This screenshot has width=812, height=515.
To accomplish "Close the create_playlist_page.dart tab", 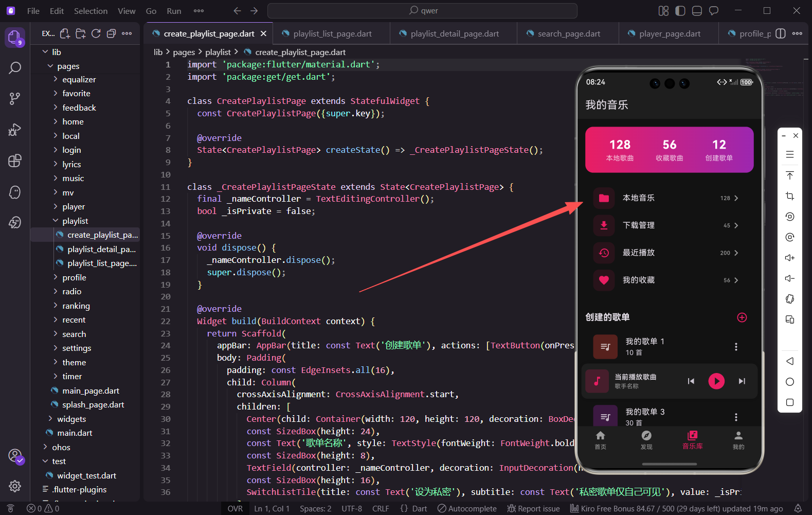I will tap(263, 33).
